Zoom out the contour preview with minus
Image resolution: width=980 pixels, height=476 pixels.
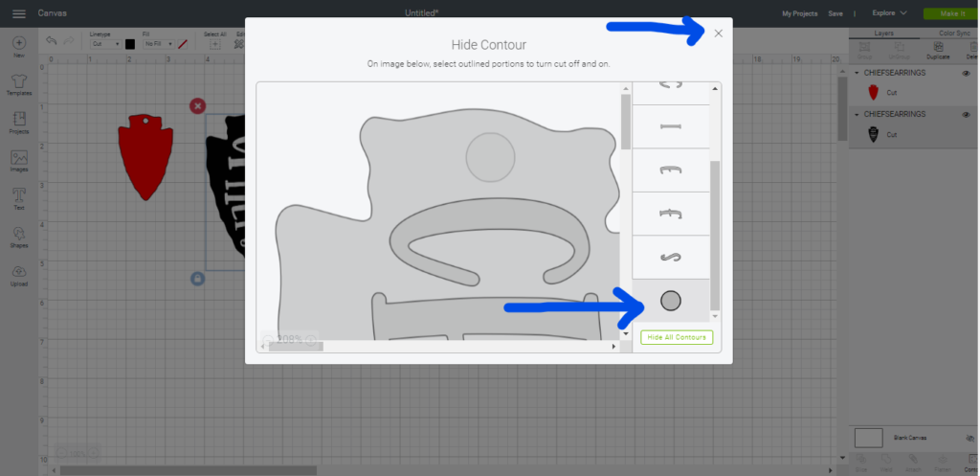pos(268,340)
